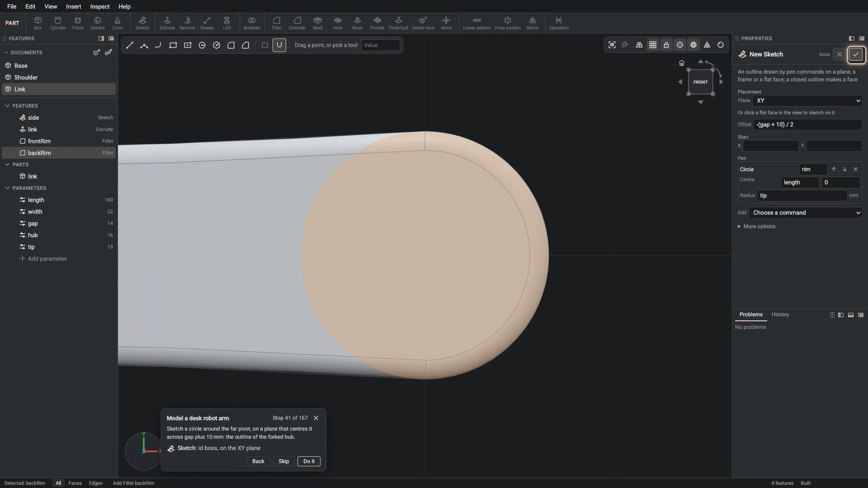Viewport: 868px width, 488px height.
Task: Open the Choose a command dropdown
Action: [806, 213]
